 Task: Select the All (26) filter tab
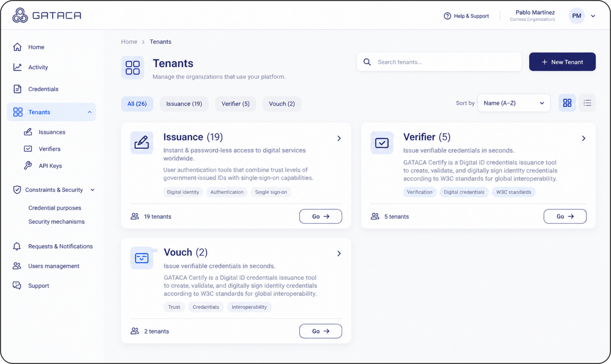pyautogui.click(x=137, y=104)
